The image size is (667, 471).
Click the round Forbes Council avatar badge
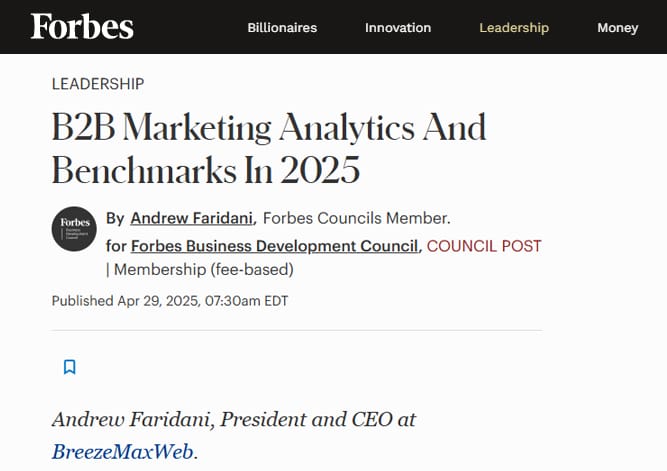[74, 229]
